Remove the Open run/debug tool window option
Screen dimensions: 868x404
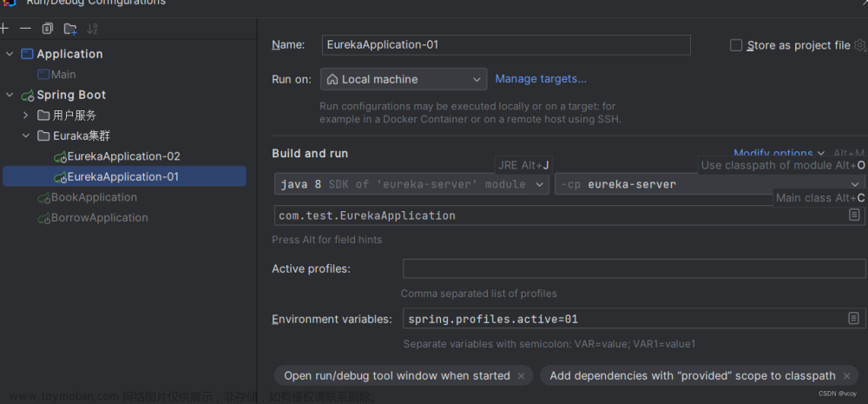(x=521, y=375)
